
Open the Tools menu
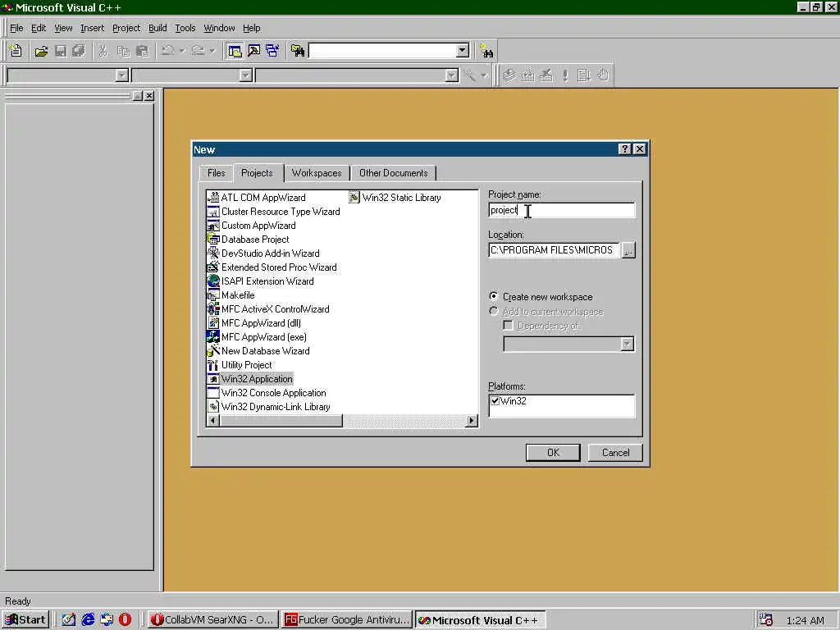point(185,28)
